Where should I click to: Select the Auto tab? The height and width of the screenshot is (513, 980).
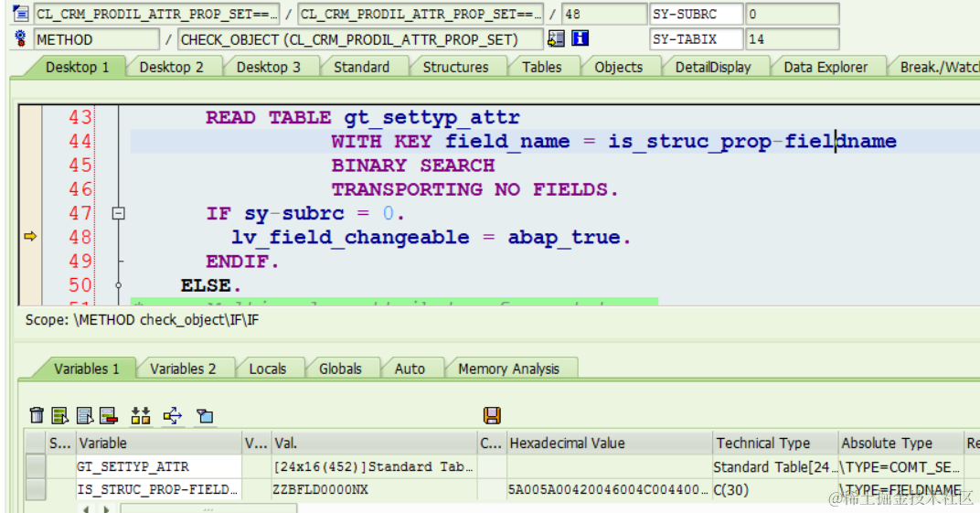(410, 369)
